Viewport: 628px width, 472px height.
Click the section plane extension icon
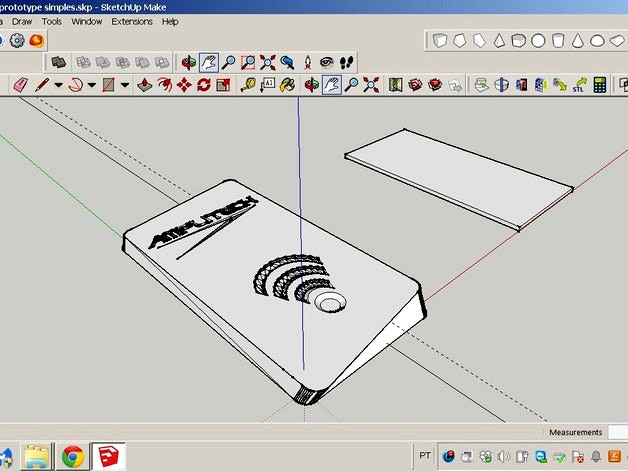pos(501,85)
